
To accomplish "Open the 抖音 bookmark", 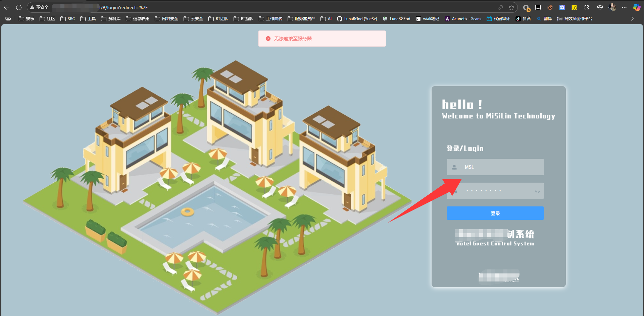I will pyautogui.click(x=524, y=19).
